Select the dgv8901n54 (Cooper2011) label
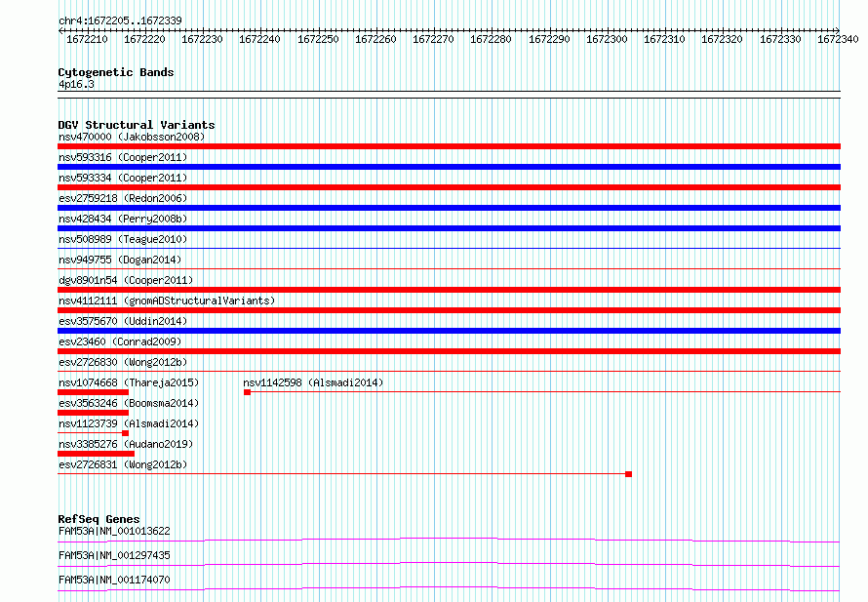Screen dimensions: 868x602 point(126,280)
